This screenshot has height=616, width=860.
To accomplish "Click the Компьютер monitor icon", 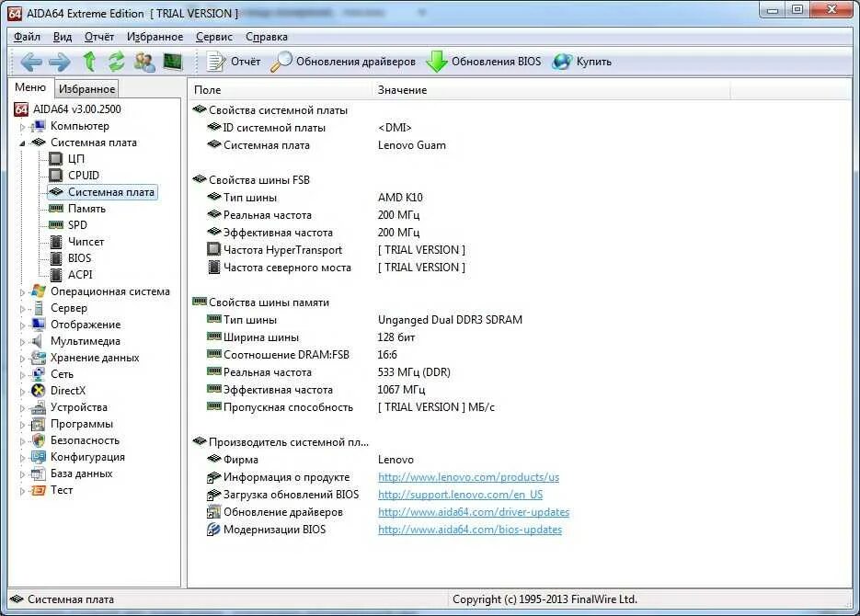I will click(39, 126).
